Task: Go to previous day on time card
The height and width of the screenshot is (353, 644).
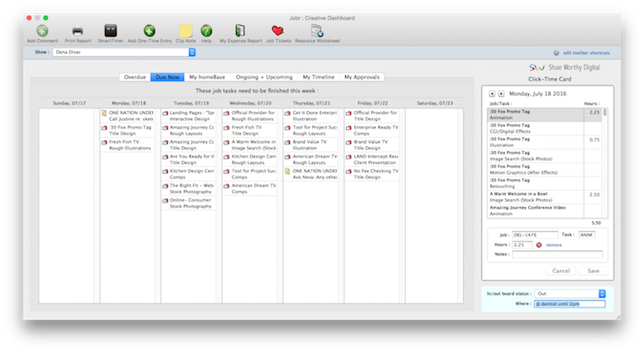Action: tap(491, 94)
